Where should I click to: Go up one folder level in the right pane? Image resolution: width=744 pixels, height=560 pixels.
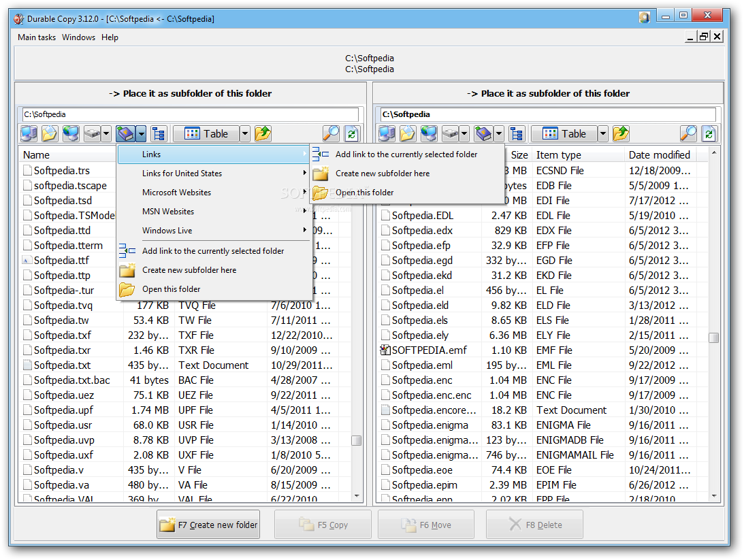pos(621,134)
